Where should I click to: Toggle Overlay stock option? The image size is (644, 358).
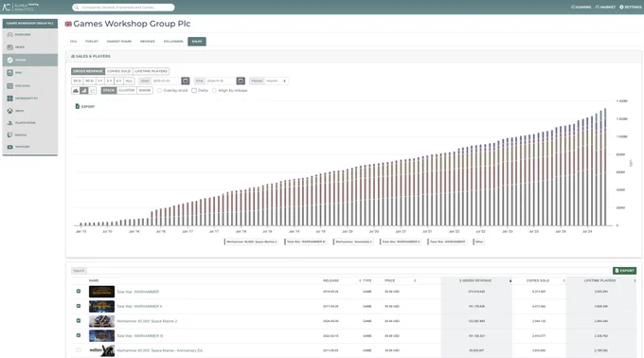coord(159,90)
